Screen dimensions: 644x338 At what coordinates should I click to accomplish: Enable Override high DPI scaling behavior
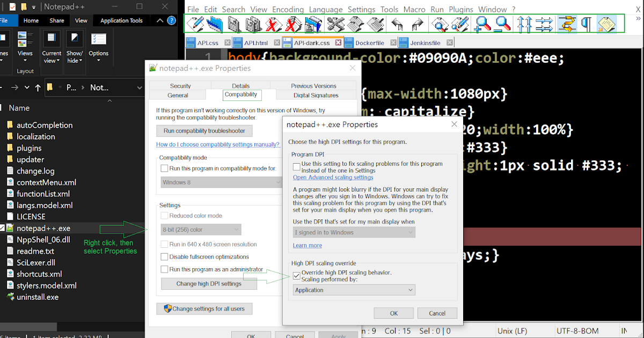296,276
